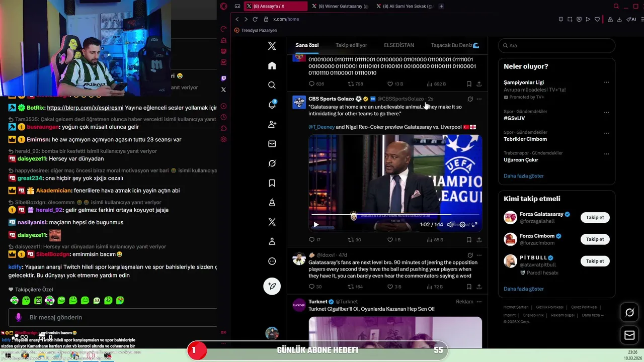Screen dimensions: 644x362
Task: Open Trendyol Pazaryeri bookmark
Action: pyautogui.click(x=256, y=30)
